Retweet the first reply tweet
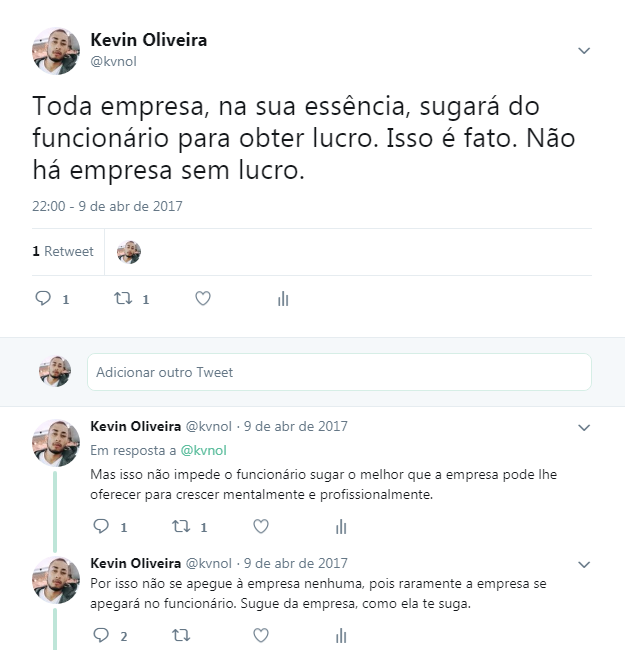The width and height of the screenshot is (625, 650). pyautogui.click(x=181, y=526)
